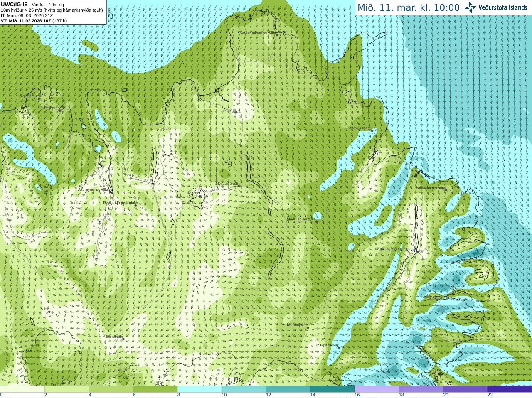Click the Sandbúðir station label
Image resolution: width=532 pixels, height=398 pixels.
(x=114, y=336)
